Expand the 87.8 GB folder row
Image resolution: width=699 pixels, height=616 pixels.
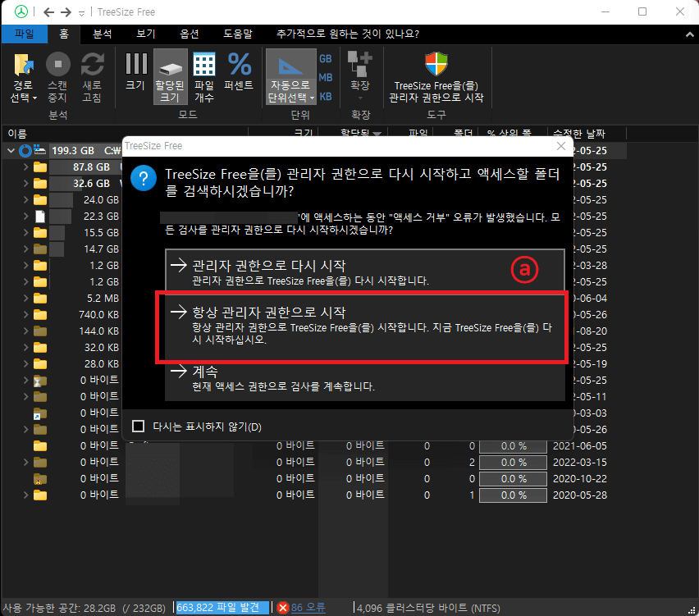point(26,167)
